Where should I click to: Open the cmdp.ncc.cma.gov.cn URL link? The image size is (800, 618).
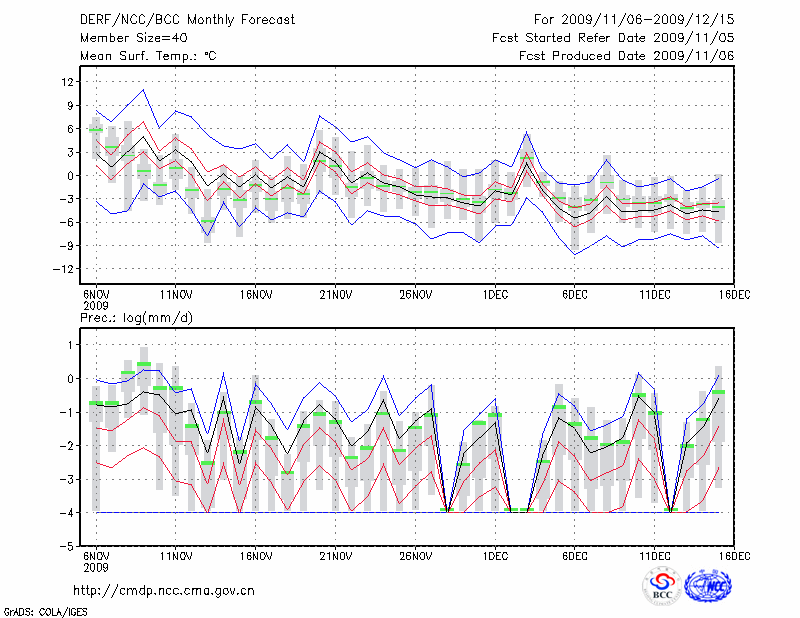pos(164,590)
